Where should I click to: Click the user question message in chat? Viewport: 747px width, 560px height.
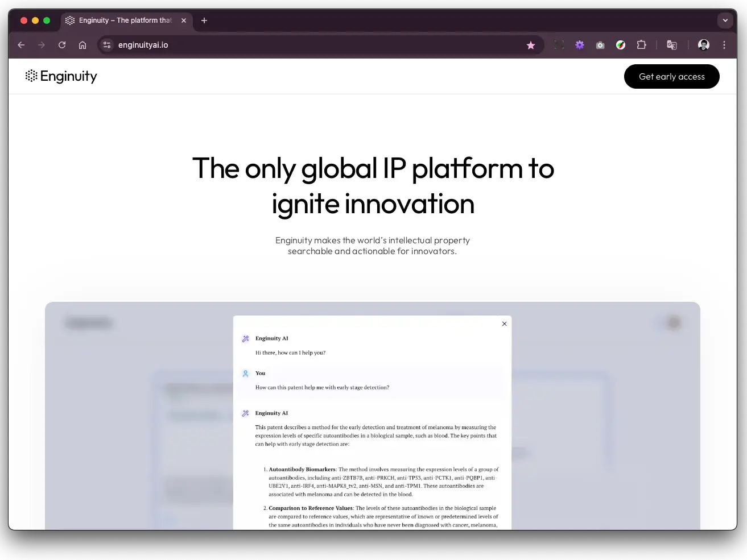click(322, 387)
